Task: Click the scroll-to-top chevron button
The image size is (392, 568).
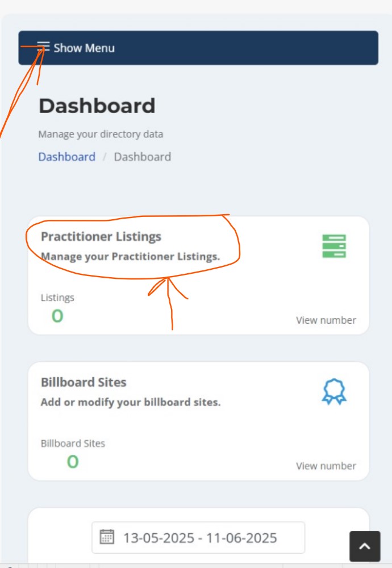Action: click(365, 546)
